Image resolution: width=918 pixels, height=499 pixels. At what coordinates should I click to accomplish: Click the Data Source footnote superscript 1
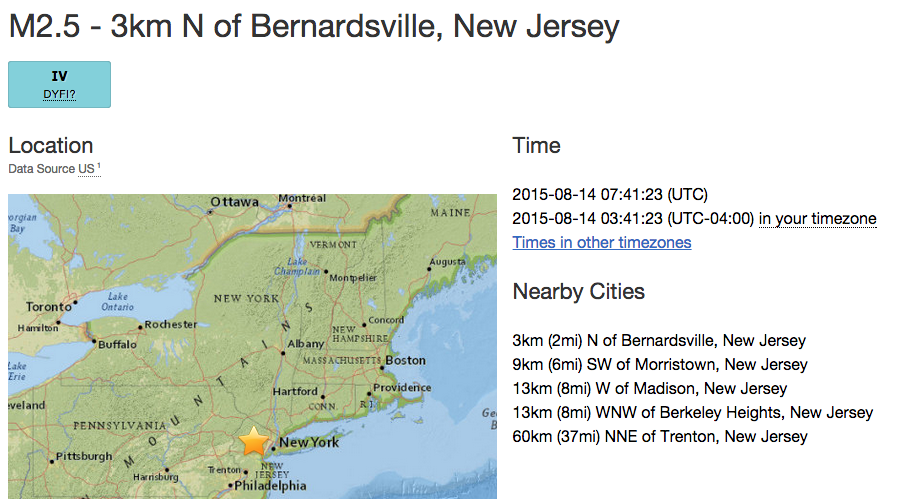coord(99,166)
